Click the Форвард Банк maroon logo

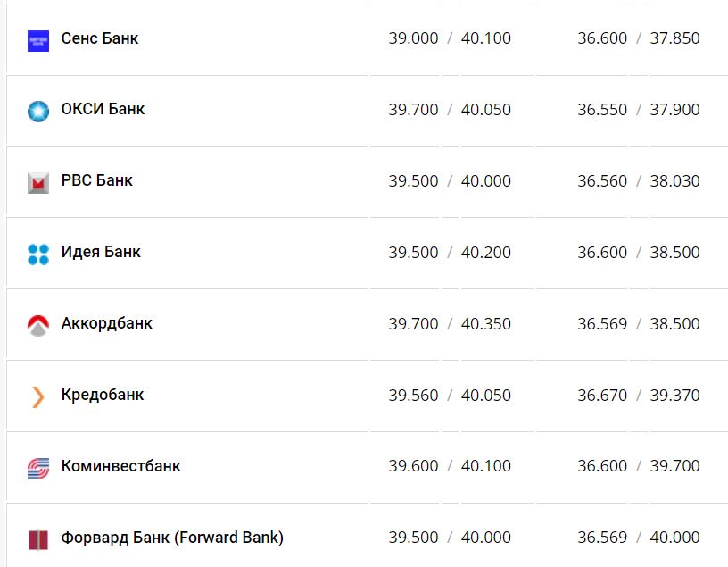(x=38, y=539)
